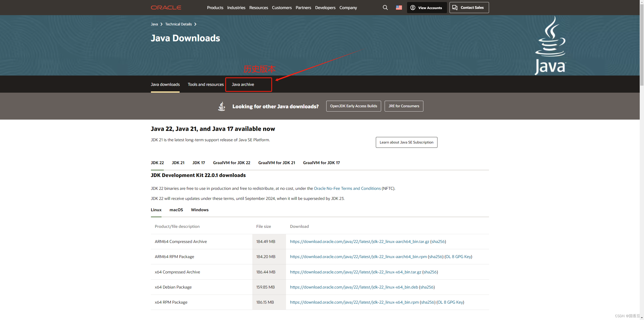Select the JDK 21 tab
The width and height of the screenshot is (644, 320).
(178, 163)
